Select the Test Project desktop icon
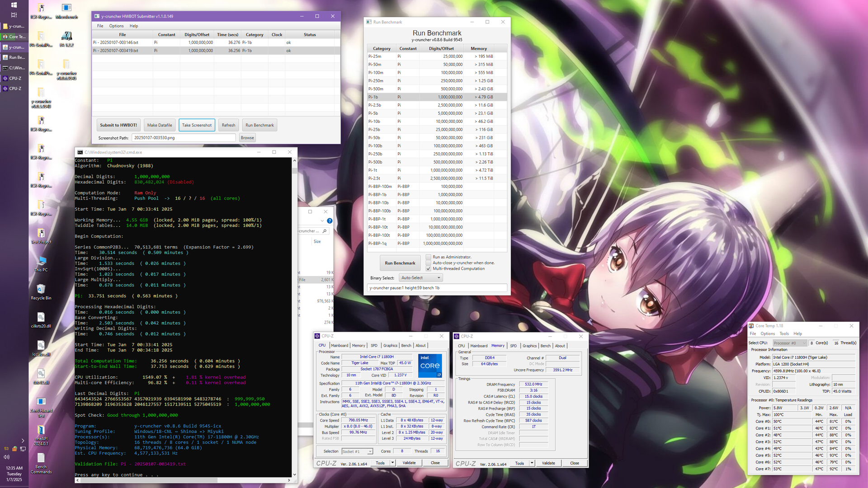 [x=41, y=236]
